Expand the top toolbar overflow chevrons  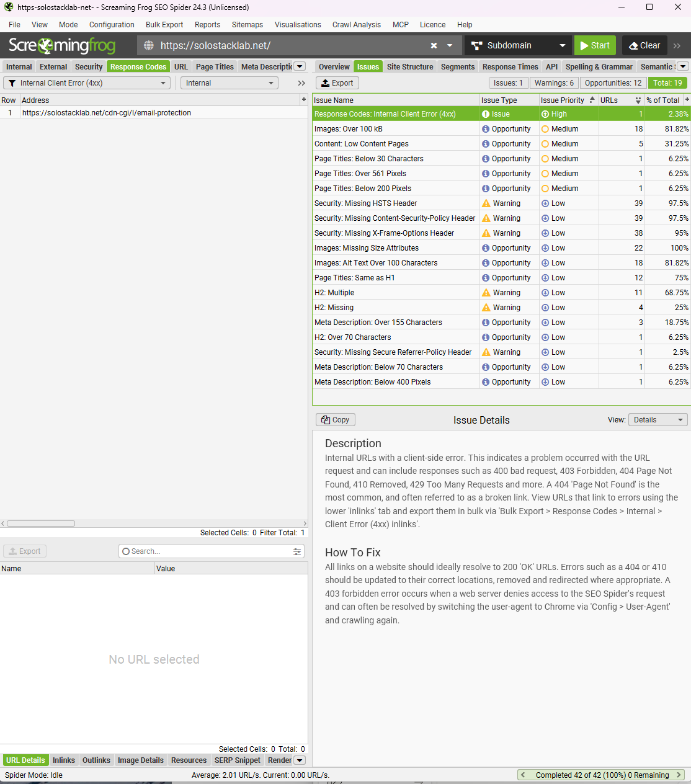[x=677, y=46]
